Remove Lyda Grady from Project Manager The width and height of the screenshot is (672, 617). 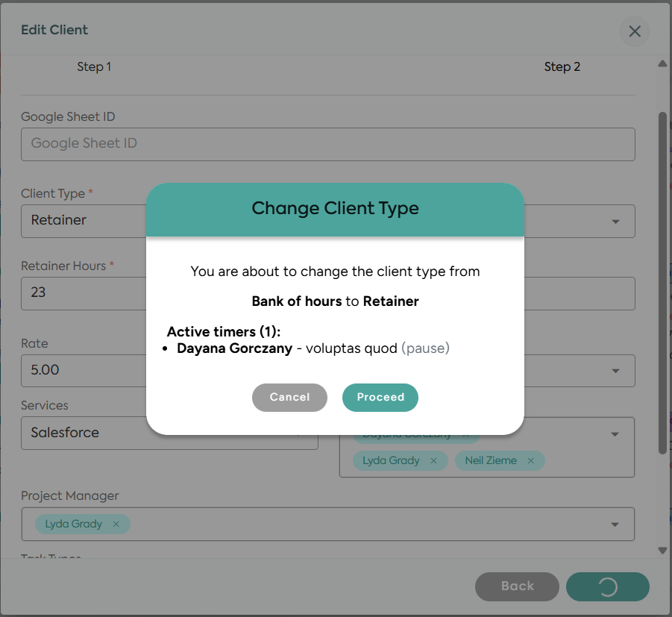[x=116, y=524]
